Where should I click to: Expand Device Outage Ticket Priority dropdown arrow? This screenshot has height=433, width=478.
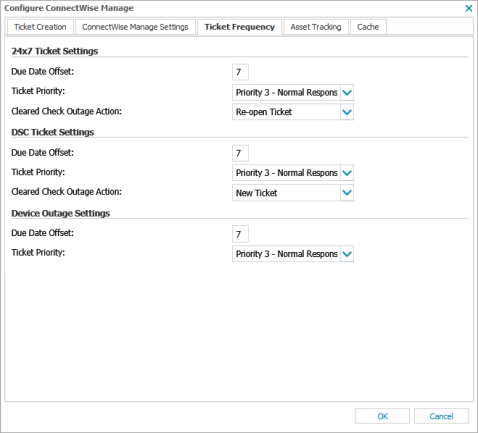tap(347, 254)
